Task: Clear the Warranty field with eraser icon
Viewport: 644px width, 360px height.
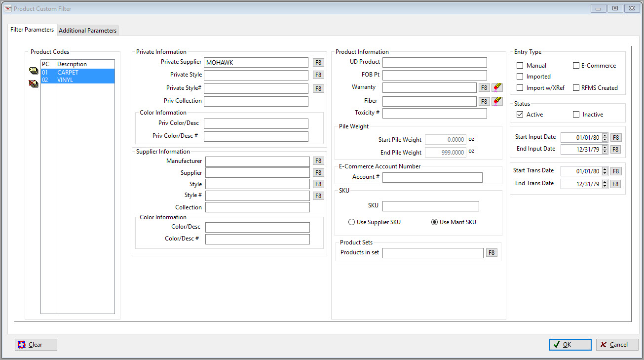Action: click(497, 87)
